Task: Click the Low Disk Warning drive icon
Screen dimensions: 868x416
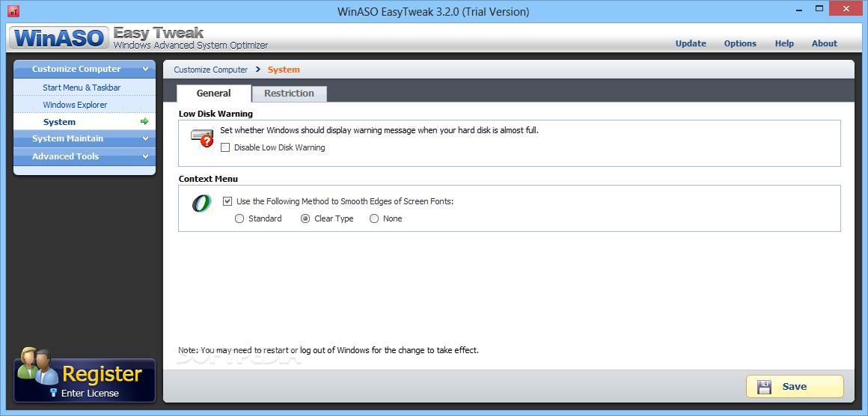Action: point(203,138)
